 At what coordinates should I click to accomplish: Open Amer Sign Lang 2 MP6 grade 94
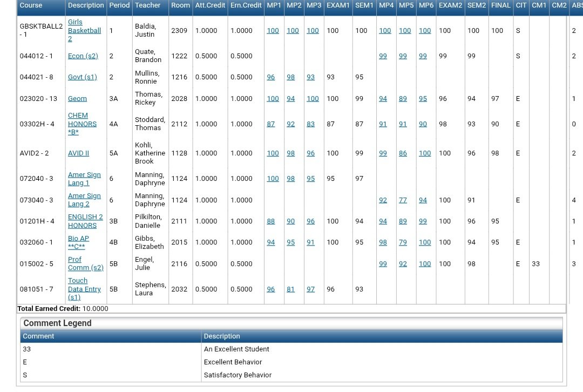(x=423, y=200)
